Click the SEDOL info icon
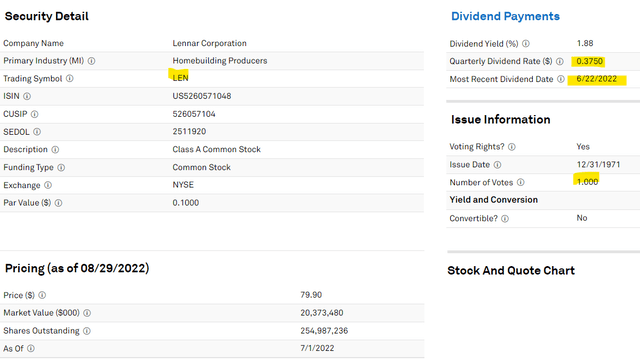 [37, 132]
